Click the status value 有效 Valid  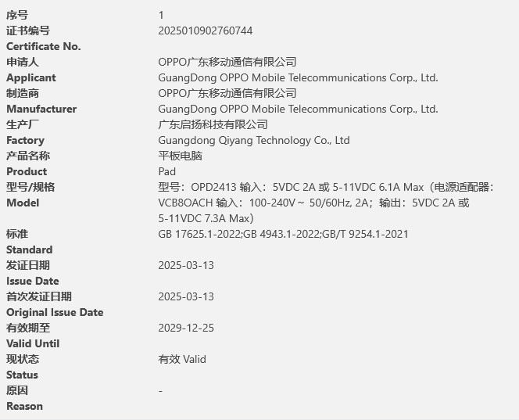coord(182,359)
